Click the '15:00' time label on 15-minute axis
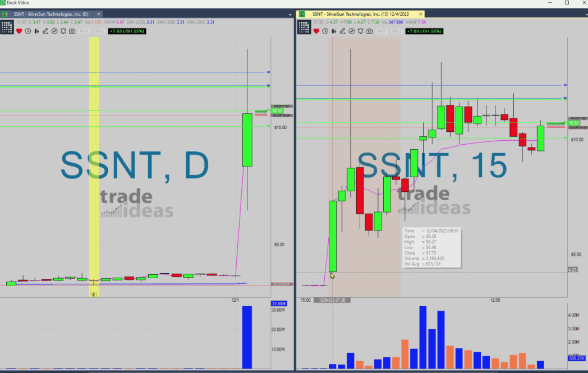Viewport: 588px width, 373px height. 306,300
